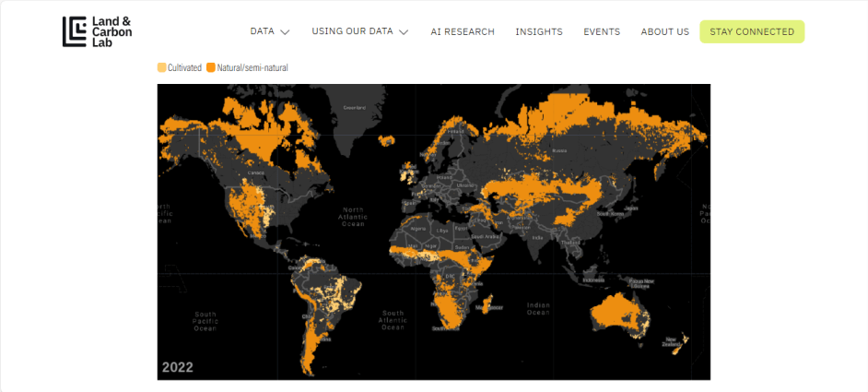Click the North Atlantic Ocean map label

click(x=353, y=217)
